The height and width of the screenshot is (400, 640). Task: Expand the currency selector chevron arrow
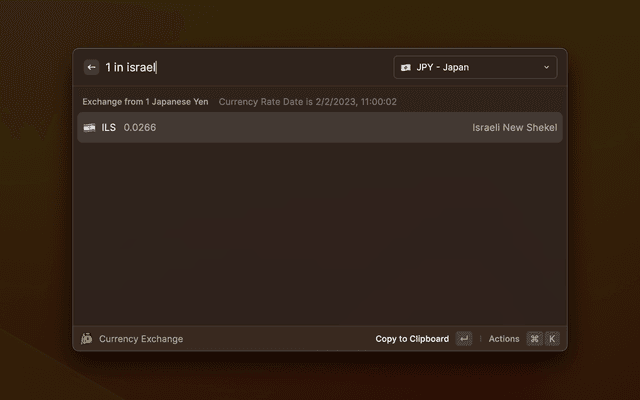[546, 67]
